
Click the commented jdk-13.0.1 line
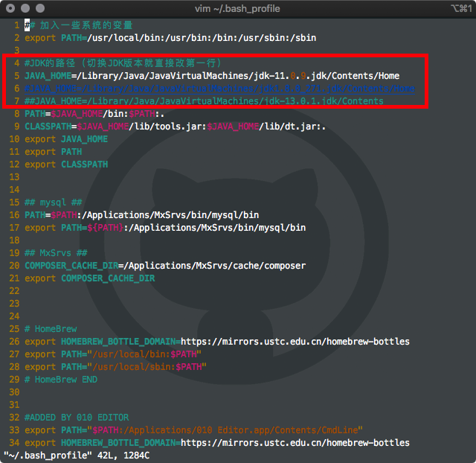pos(204,101)
